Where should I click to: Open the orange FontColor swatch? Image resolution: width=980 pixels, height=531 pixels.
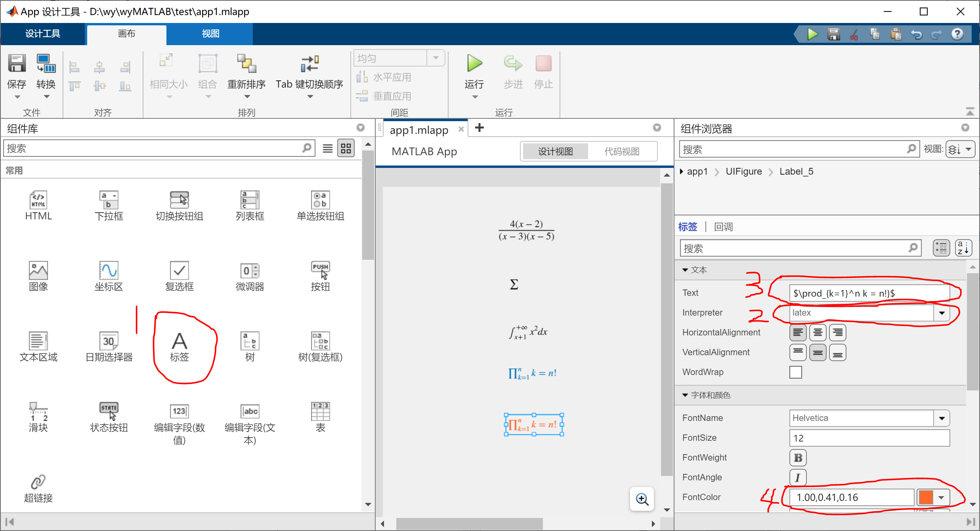click(926, 497)
